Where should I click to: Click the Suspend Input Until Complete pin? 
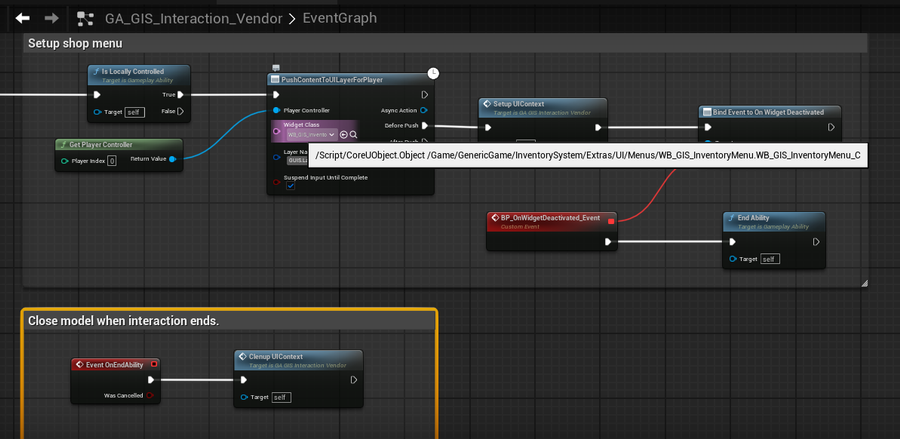tap(276, 182)
